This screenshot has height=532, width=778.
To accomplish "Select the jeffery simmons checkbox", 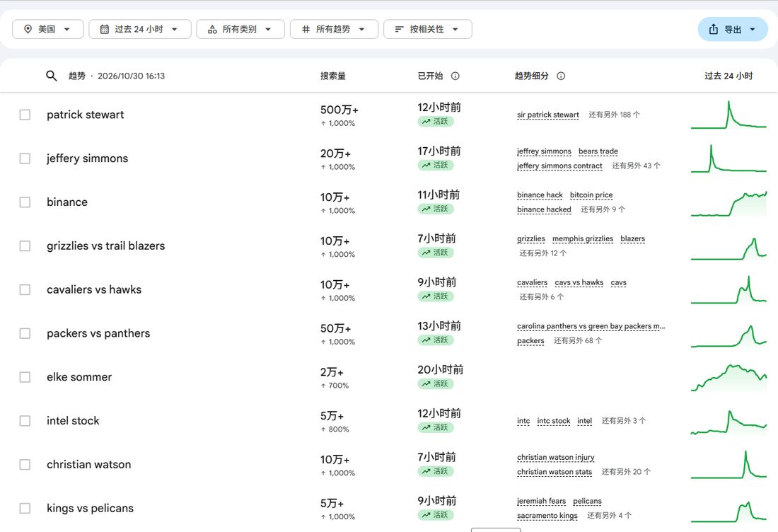I will tap(25, 158).
